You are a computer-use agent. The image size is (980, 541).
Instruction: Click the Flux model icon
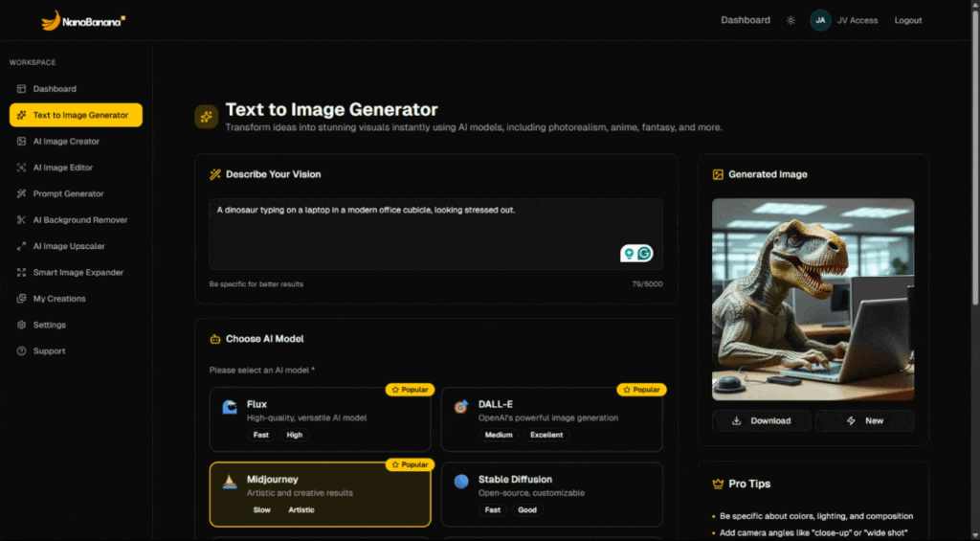coord(230,408)
